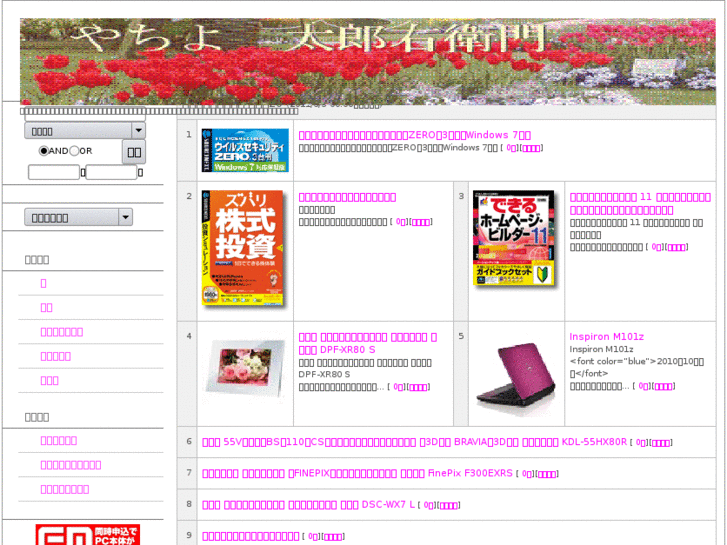The width and height of the screenshot is (727, 545).
Task: Click the bracketed detail link on the DSC-WX7 row
Action: [449, 506]
